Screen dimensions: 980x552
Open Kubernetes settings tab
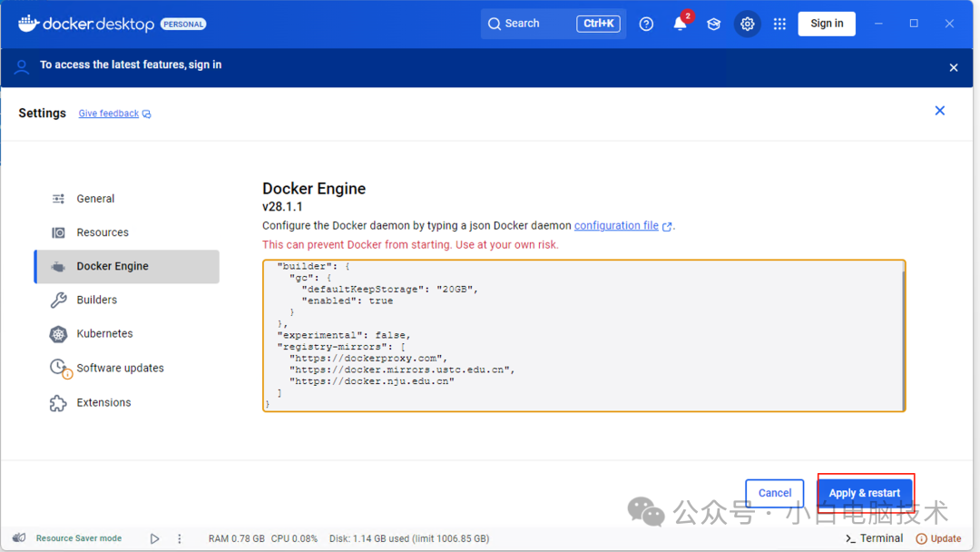(127, 334)
